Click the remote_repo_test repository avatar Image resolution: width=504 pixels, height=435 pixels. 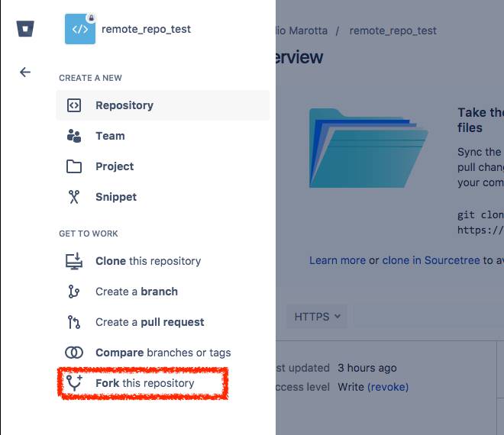click(x=80, y=29)
